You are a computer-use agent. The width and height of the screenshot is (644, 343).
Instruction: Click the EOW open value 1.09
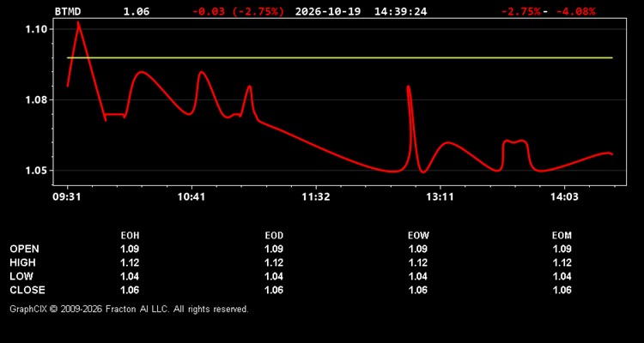point(418,249)
